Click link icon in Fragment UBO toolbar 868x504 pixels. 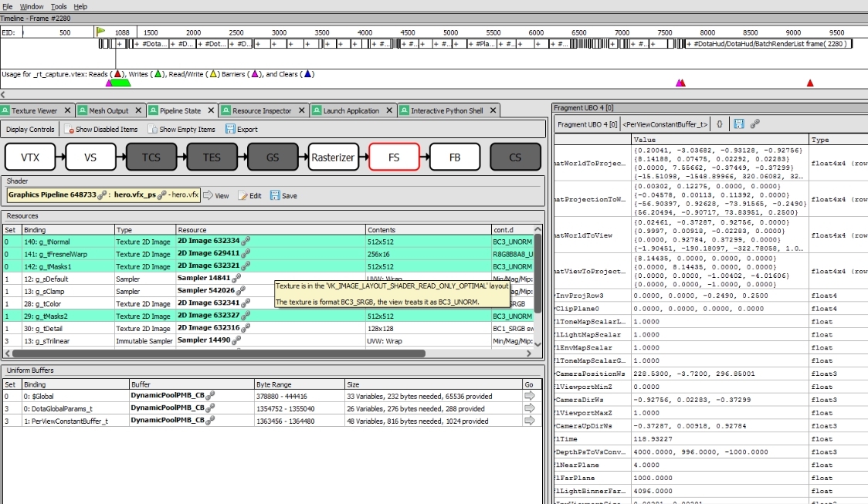click(754, 124)
